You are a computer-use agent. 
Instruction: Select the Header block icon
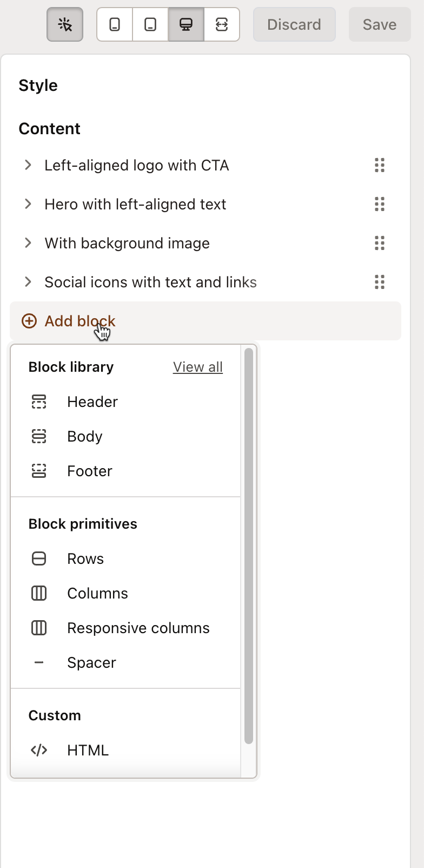38,402
